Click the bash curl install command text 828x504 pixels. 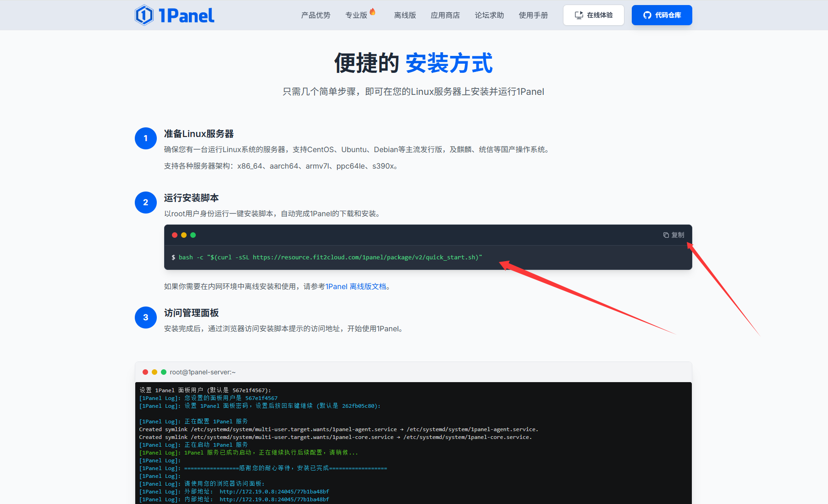pyautogui.click(x=330, y=257)
